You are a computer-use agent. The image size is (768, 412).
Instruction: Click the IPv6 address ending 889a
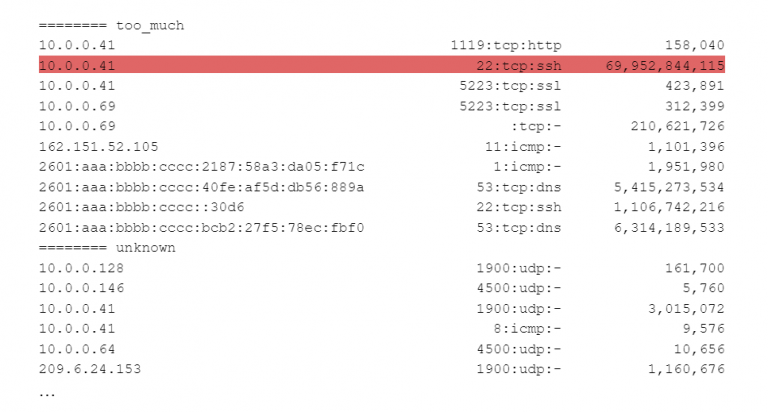201,187
